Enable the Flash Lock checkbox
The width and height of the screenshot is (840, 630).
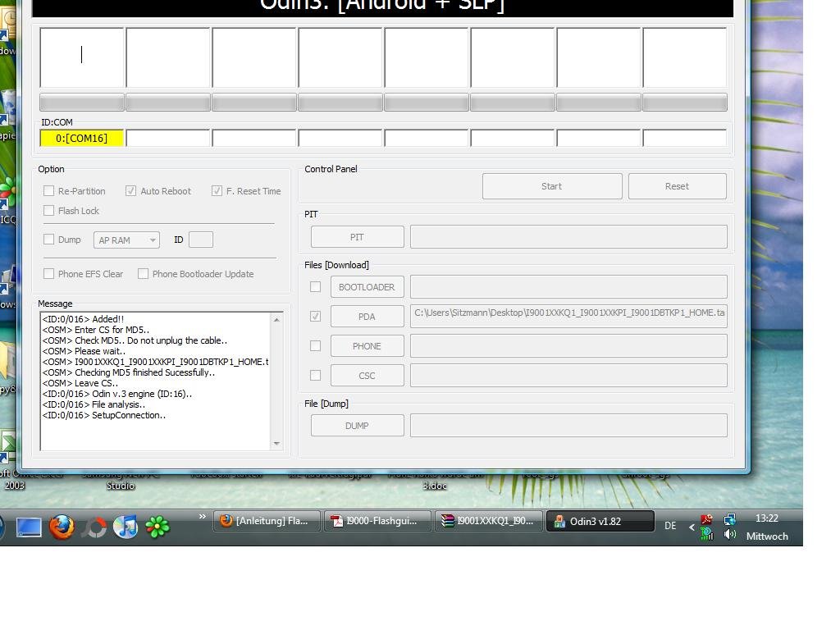(48, 211)
